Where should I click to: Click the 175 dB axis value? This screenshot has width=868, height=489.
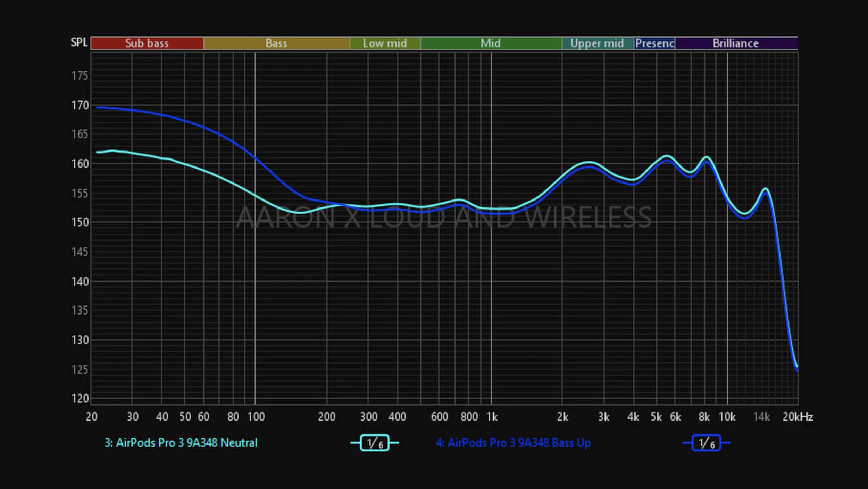coord(80,76)
